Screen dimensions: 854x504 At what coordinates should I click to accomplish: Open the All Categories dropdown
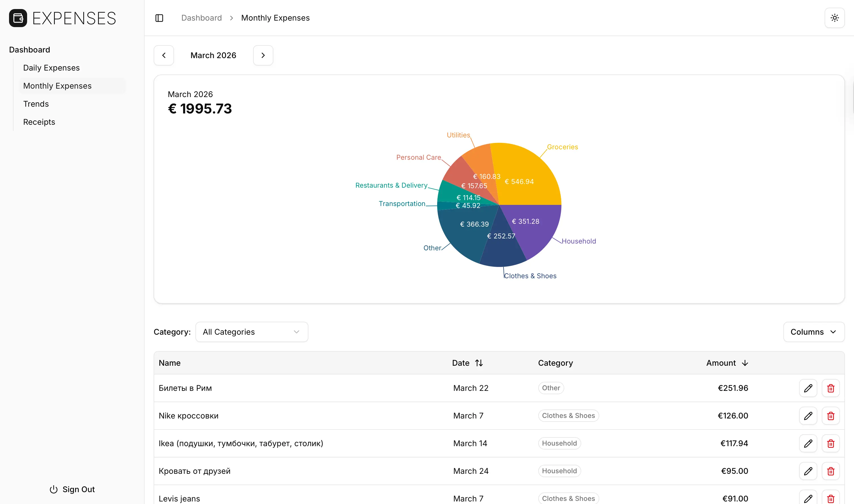pyautogui.click(x=251, y=332)
